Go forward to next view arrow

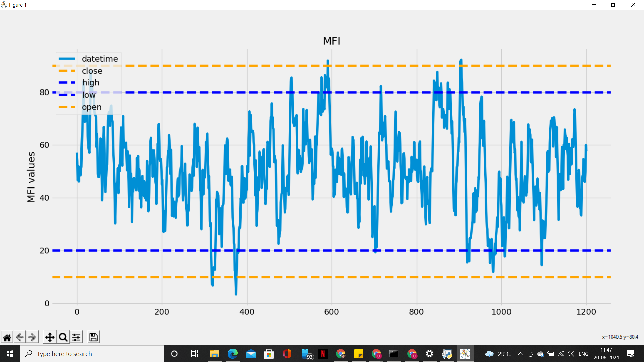click(x=32, y=337)
